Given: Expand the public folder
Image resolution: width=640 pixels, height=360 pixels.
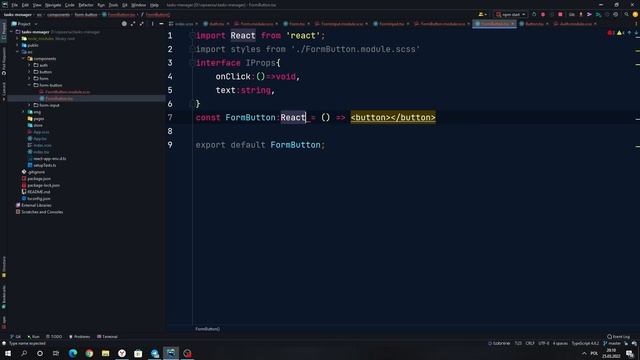Looking at the screenshot, I should click(18, 45).
